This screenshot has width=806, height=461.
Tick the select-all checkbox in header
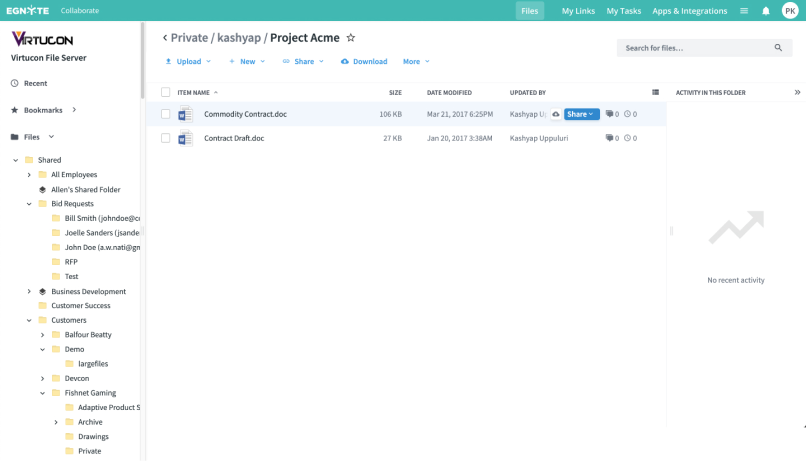pos(166,92)
